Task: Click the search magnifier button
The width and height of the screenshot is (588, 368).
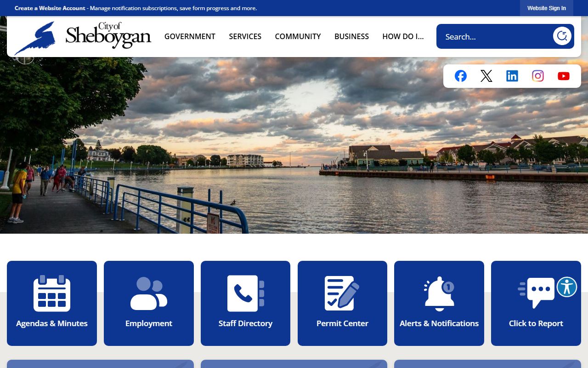Action: click(562, 36)
